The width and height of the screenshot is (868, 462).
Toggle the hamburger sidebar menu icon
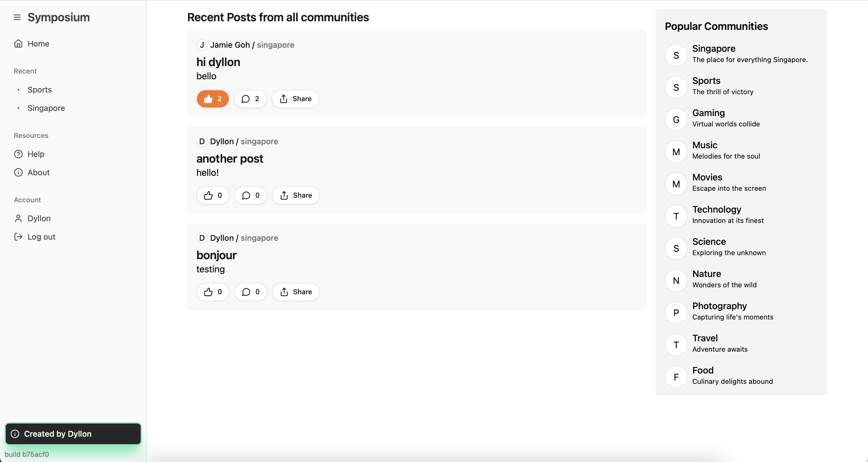tap(17, 17)
